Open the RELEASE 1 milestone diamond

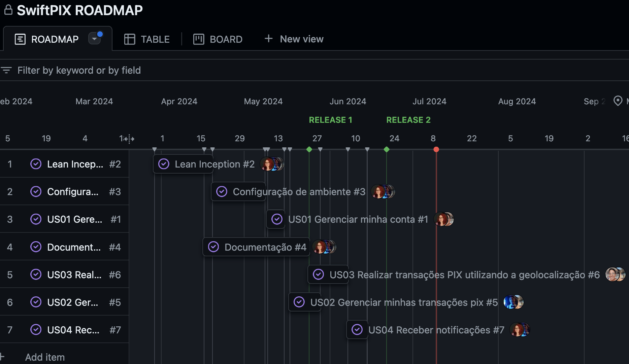309,150
